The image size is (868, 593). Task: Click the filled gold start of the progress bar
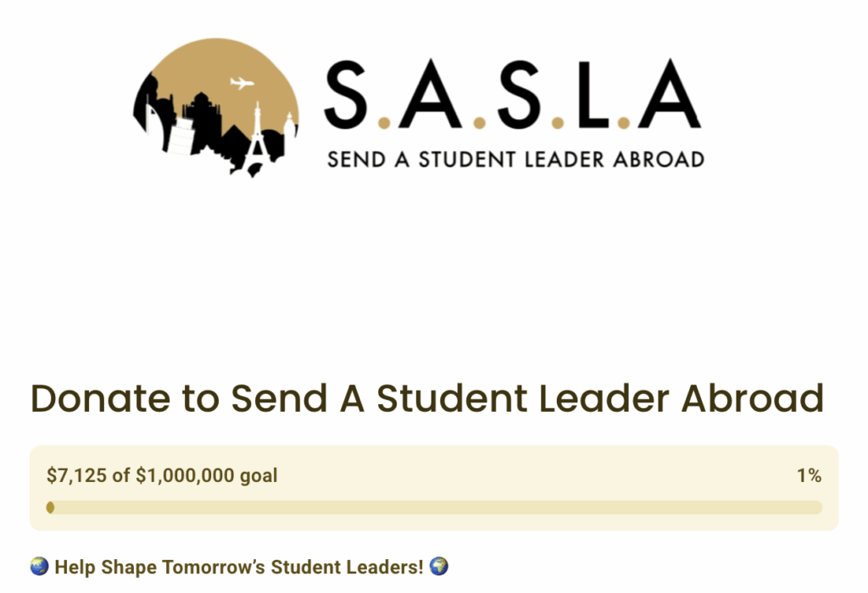[x=51, y=507]
